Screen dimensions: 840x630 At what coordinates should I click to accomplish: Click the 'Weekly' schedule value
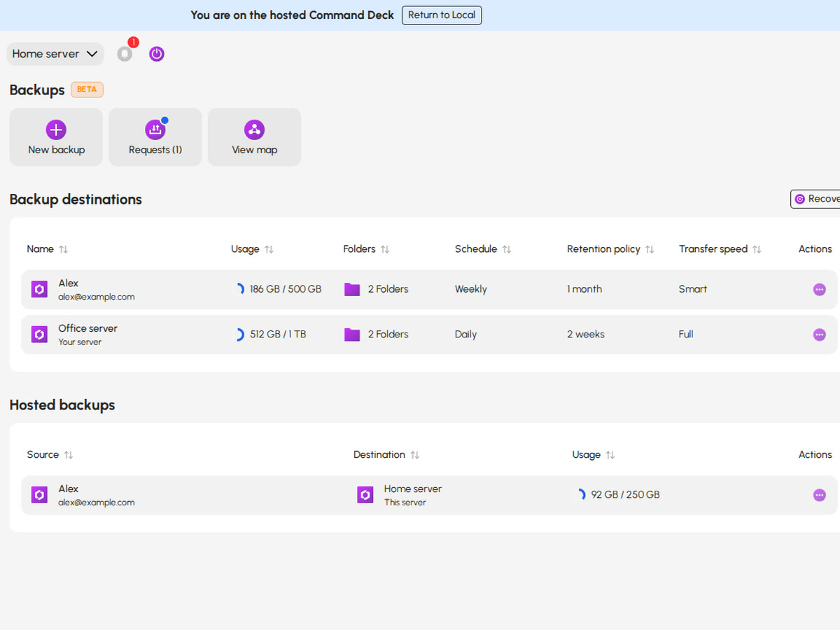tap(470, 289)
